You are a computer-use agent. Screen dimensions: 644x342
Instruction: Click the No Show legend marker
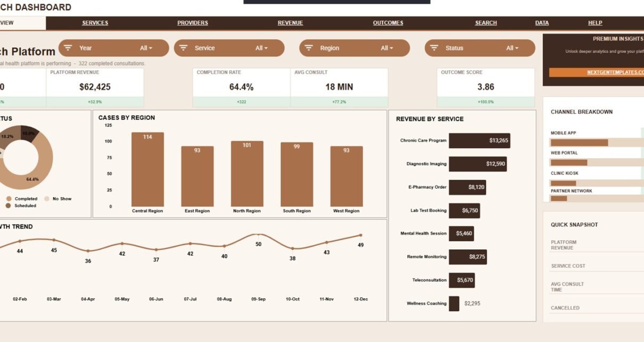click(46, 199)
